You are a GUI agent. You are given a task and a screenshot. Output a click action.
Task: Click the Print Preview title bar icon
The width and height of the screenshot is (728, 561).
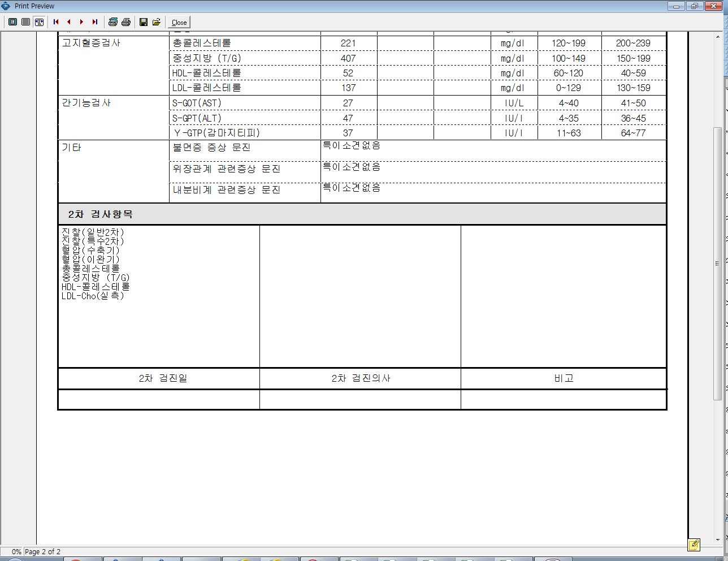(x=6, y=6)
